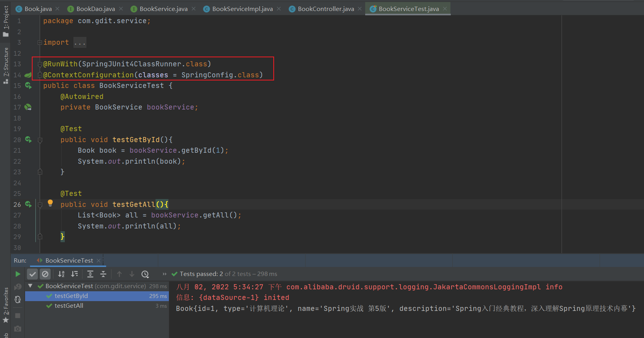
Task: Close the BookDao.java tab
Action: pos(121,9)
